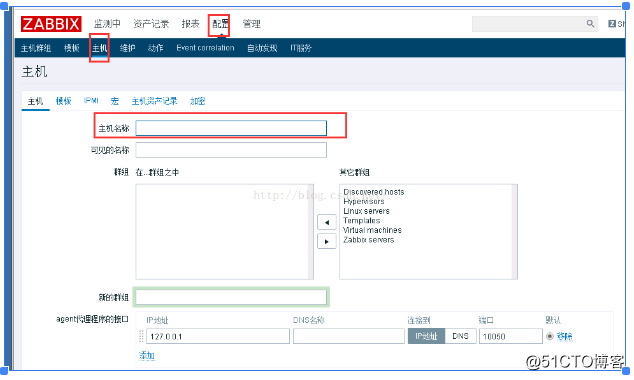Click the search magnifier icon
The height and width of the screenshot is (380, 634).
point(590,24)
